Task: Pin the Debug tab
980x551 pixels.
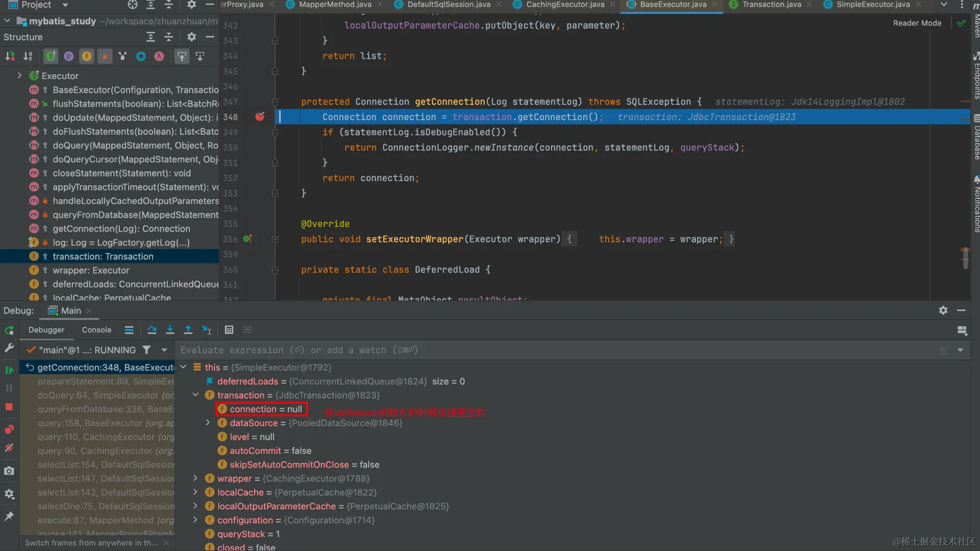Action: [9, 516]
